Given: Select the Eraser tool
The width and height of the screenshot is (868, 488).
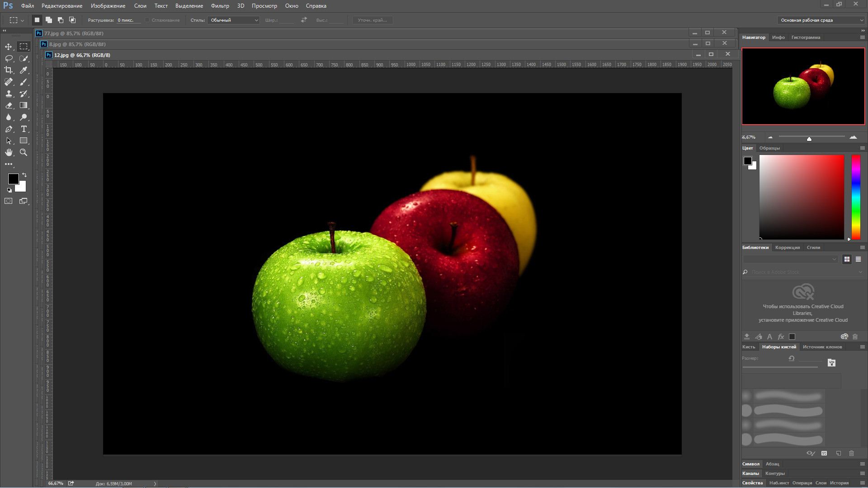Looking at the screenshot, I should [9, 105].
